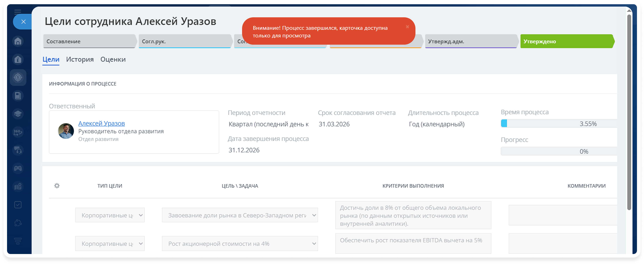Click the gamepad gamification icon
Screen dimensions: 644x264
(18, 168)
